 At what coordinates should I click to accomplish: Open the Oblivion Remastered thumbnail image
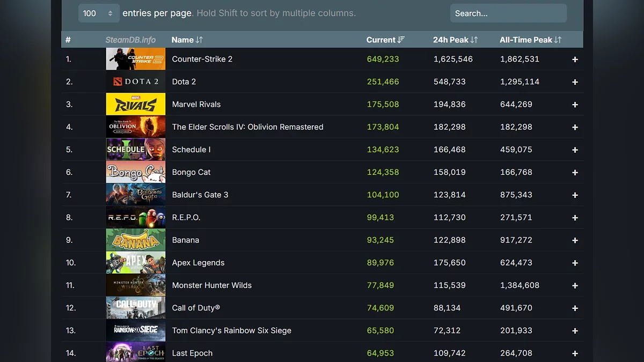click(136, 127)
